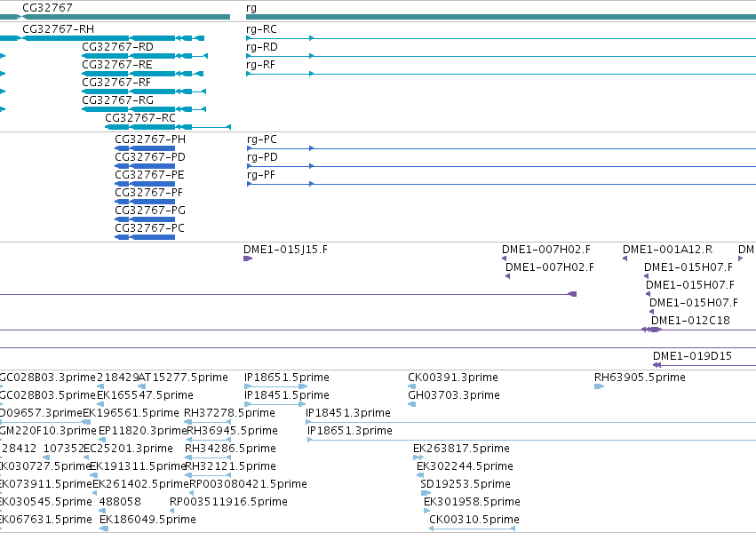
Task: Choose EST RH32121.5prime
Action: (x=230, y=466)
